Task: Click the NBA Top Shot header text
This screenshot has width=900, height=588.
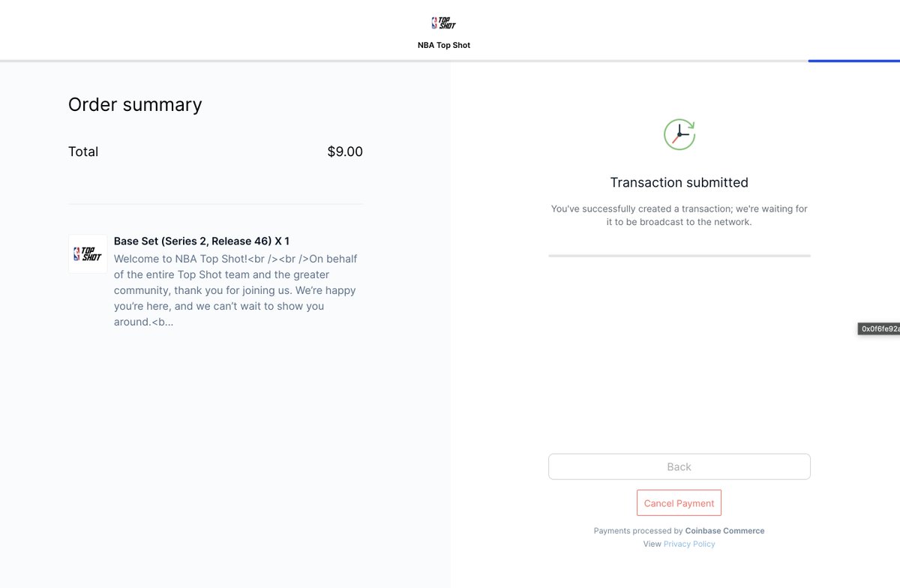Action: coord(444,45)
